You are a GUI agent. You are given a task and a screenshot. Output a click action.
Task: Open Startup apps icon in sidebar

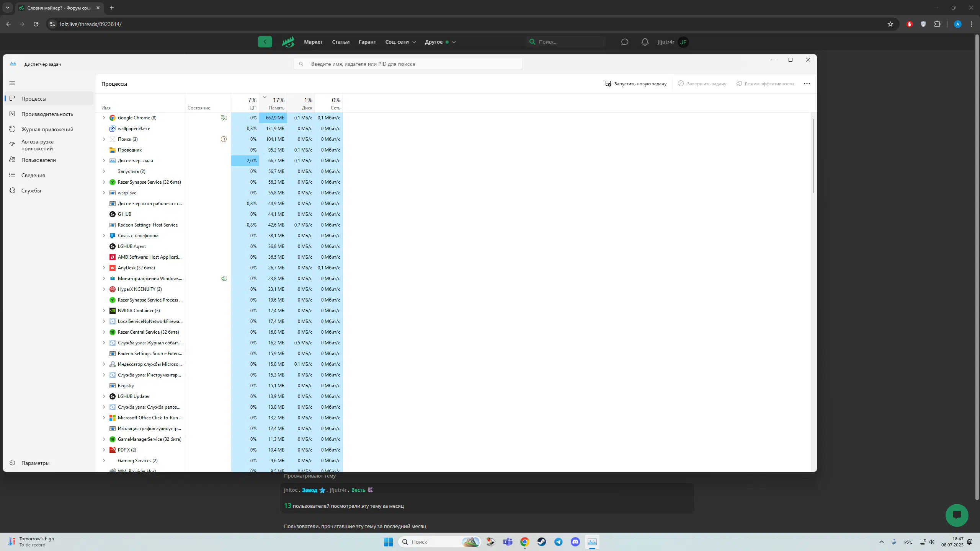[x=12, y=144]
